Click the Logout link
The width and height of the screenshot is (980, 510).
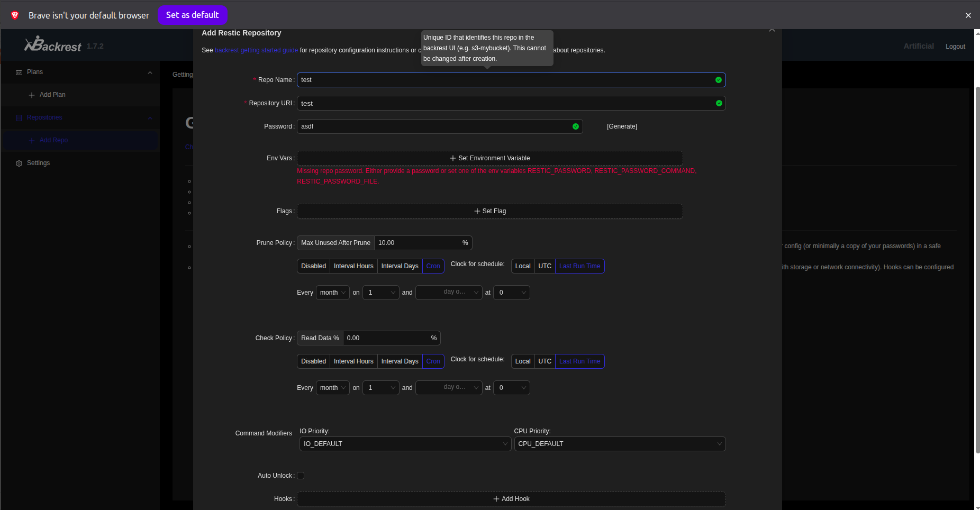tap(955, 47)
